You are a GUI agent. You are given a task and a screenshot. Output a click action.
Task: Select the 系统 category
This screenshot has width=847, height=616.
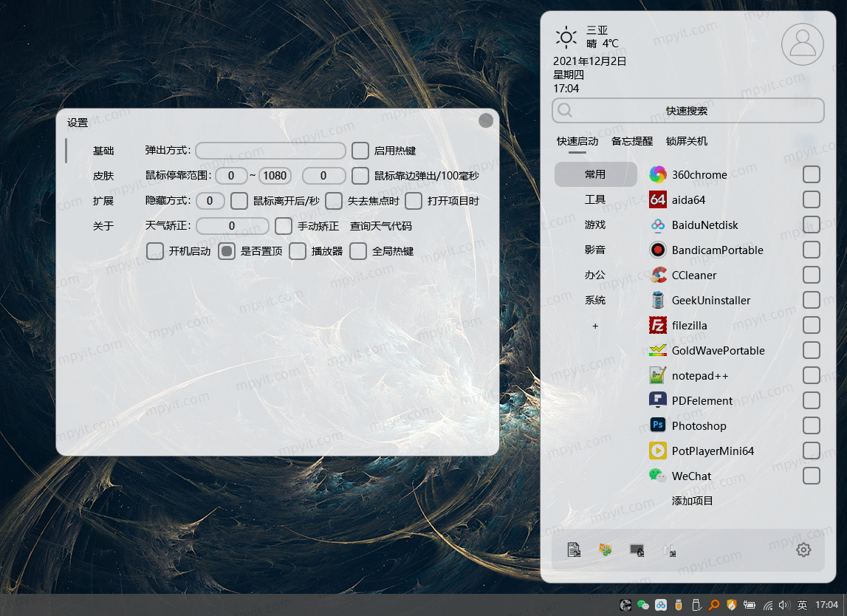pos(595,300)
